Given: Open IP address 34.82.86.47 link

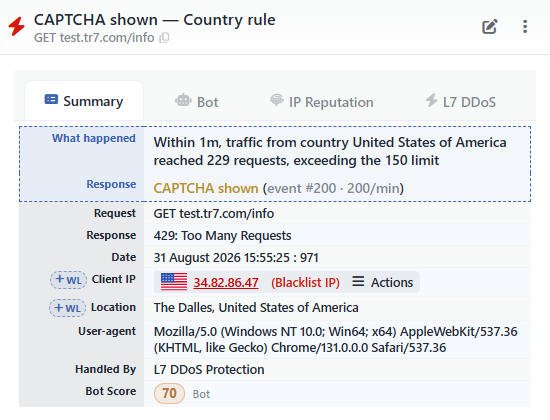Looking at the screenshot, I should pos(226,282).
